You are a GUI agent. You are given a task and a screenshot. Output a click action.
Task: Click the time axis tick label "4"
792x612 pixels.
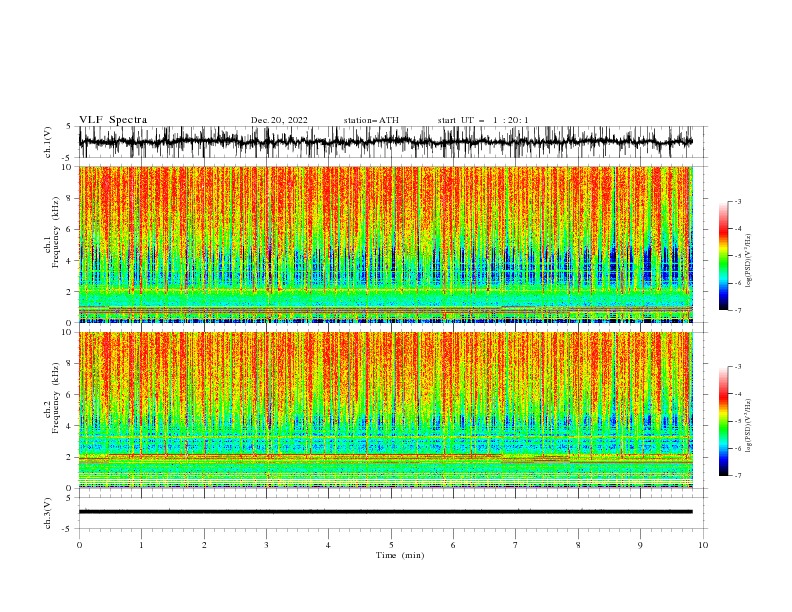click(x=328, y=545)
